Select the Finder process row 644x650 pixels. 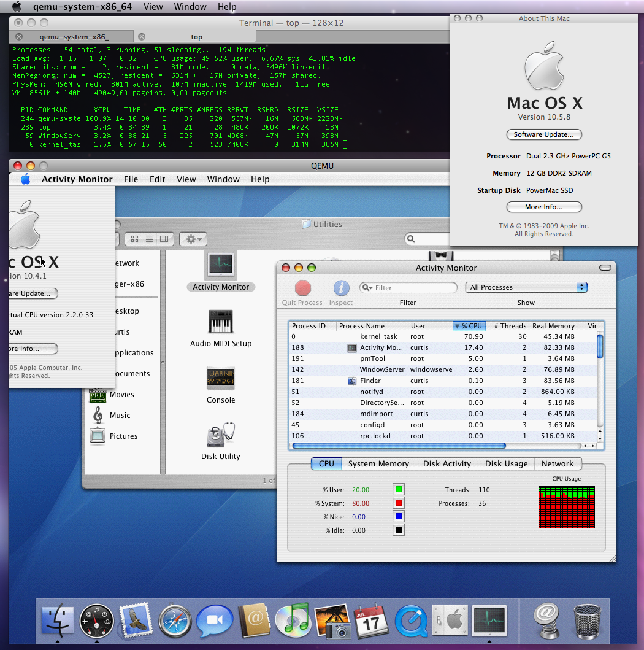click(x=443, y=381)
